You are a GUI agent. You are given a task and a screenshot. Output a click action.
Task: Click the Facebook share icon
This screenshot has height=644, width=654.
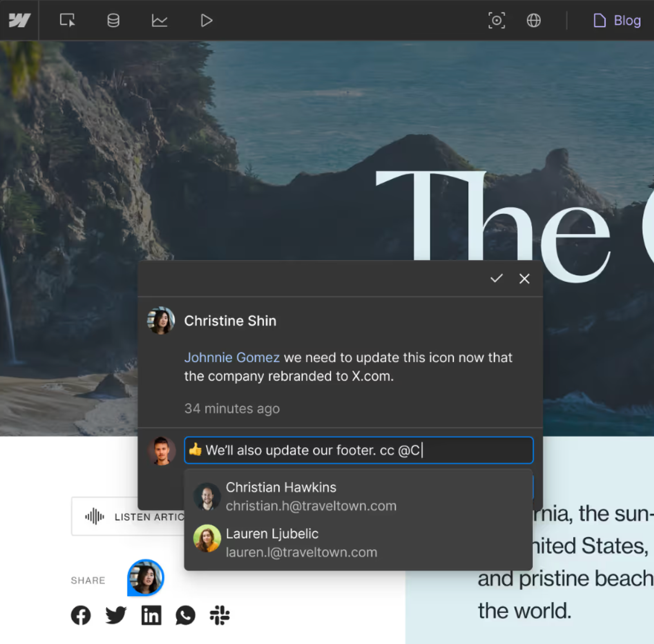(x=81, y=615)
